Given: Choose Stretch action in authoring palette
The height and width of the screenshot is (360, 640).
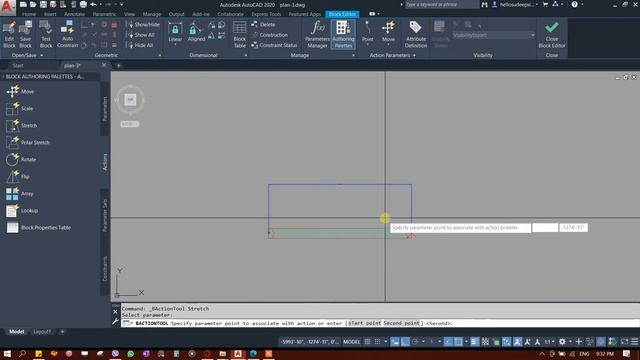Looking at the screenshot, I should 22,126.
